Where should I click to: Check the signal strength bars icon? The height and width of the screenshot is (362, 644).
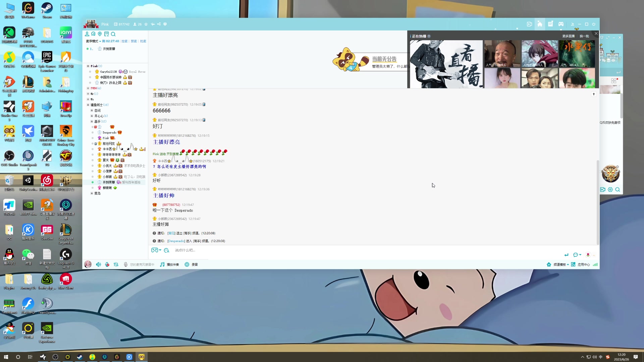tap(595, 264)
